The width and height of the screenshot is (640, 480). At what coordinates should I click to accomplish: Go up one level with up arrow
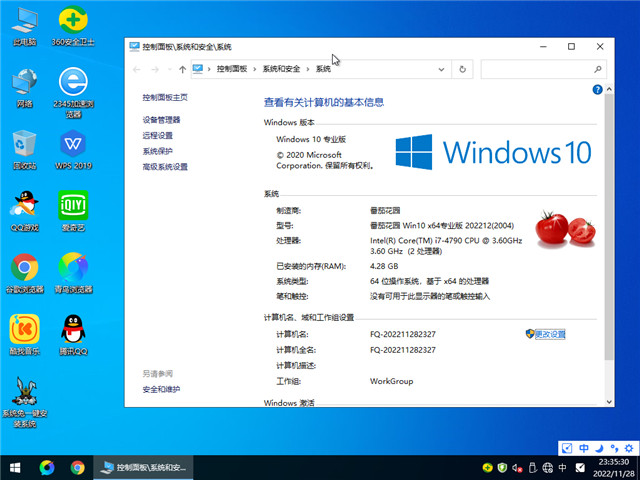point(182,69)
